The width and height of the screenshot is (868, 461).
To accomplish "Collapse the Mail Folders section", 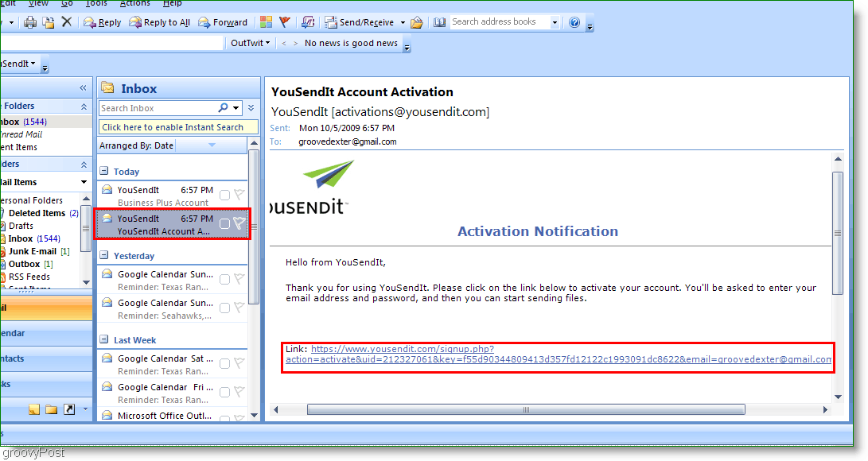I will coord(84,165).
